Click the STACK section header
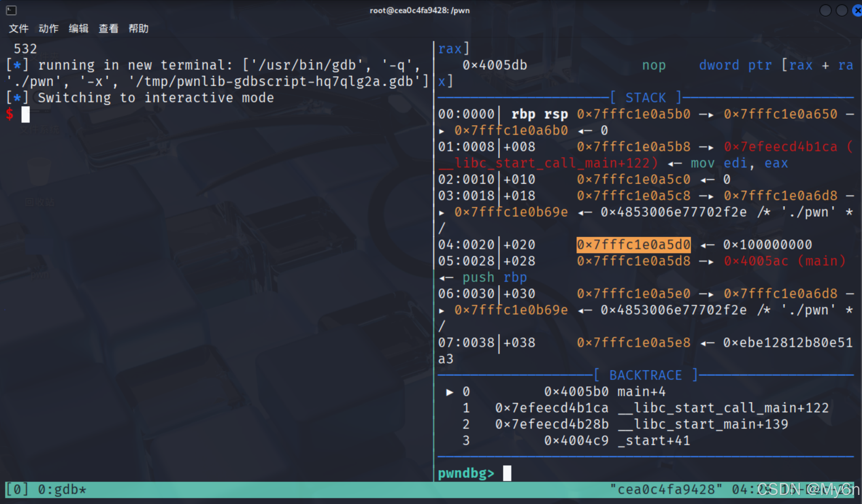 coord(646,98)
